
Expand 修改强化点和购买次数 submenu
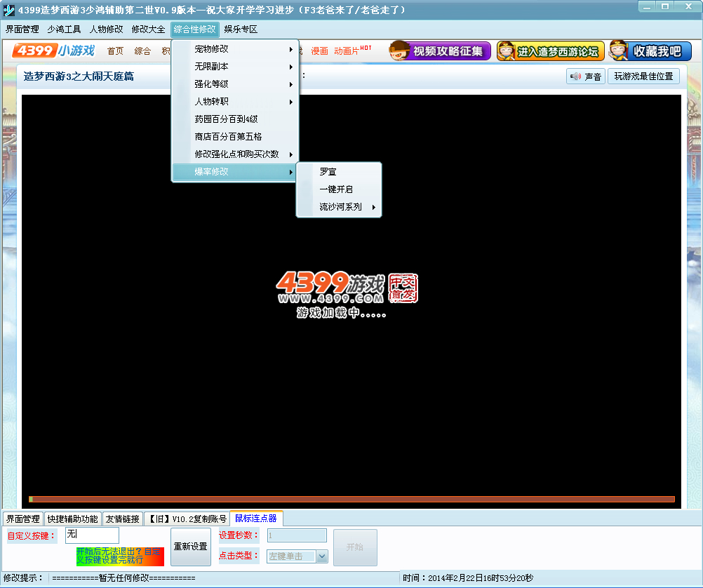[x=234, y=154]
